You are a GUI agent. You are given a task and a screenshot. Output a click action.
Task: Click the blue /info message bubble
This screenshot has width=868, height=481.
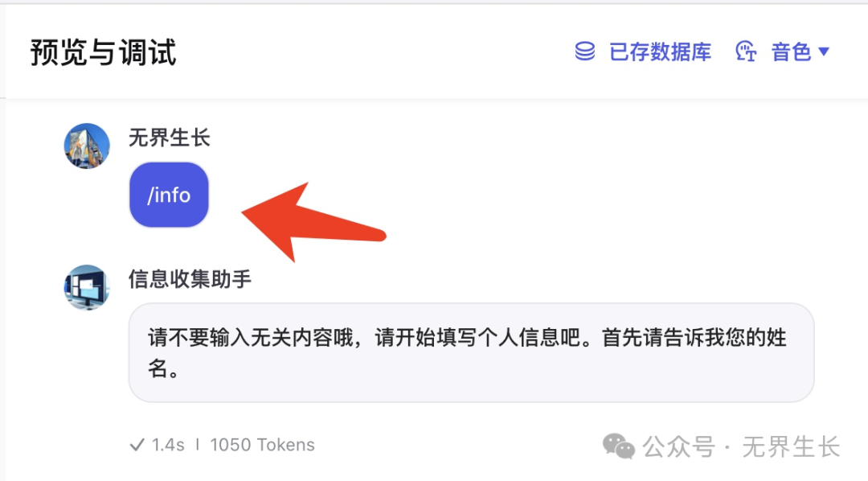(x=169, y=195)
